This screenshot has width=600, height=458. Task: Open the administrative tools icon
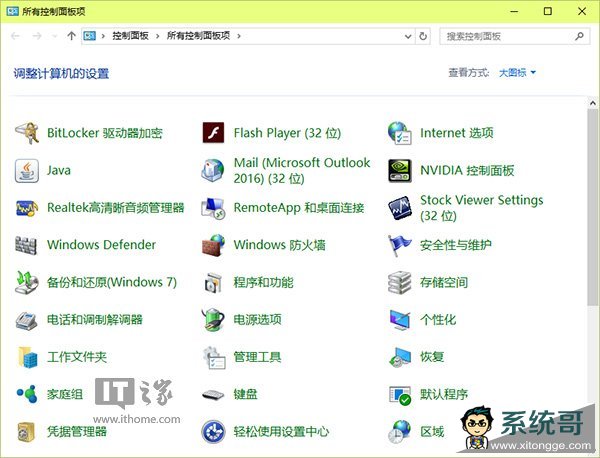coord(214,358)
